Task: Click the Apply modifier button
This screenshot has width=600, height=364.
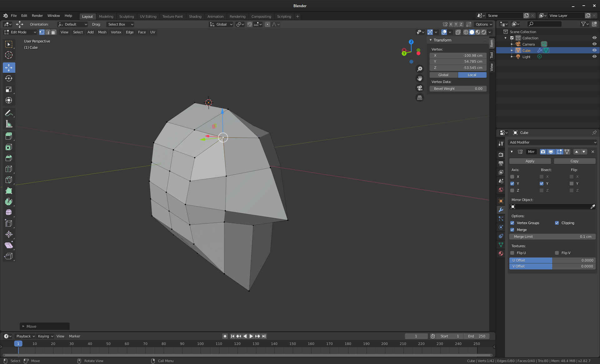Action: point(530,161)
